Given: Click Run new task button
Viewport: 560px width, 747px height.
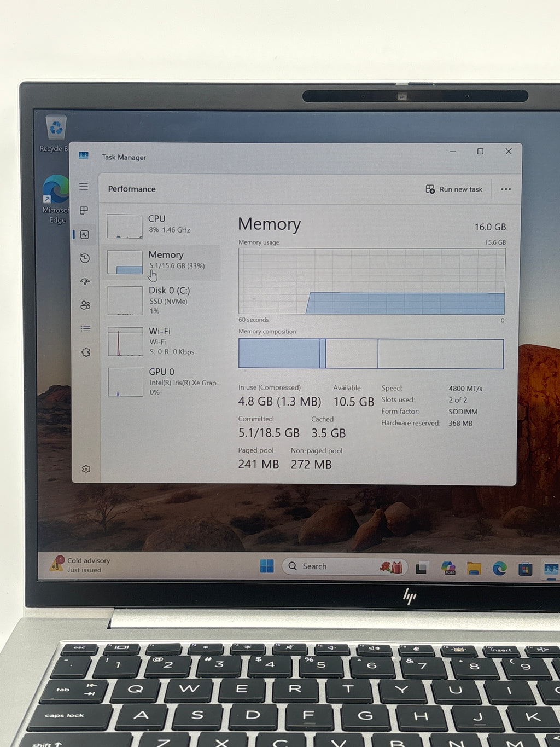Looking at the screenshot, I should [454, 189].
